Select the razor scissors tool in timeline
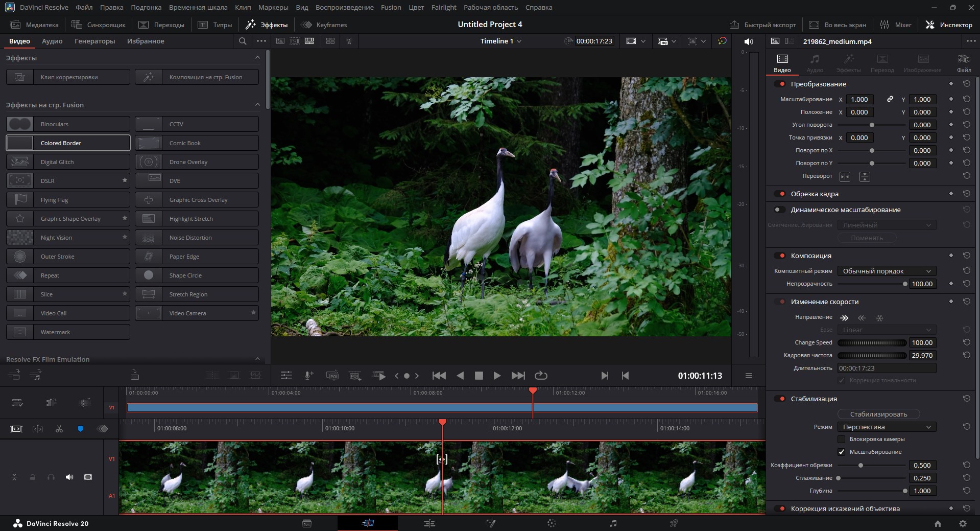The height and width of the screenshot is (531, 980). (x=59, y=429)
